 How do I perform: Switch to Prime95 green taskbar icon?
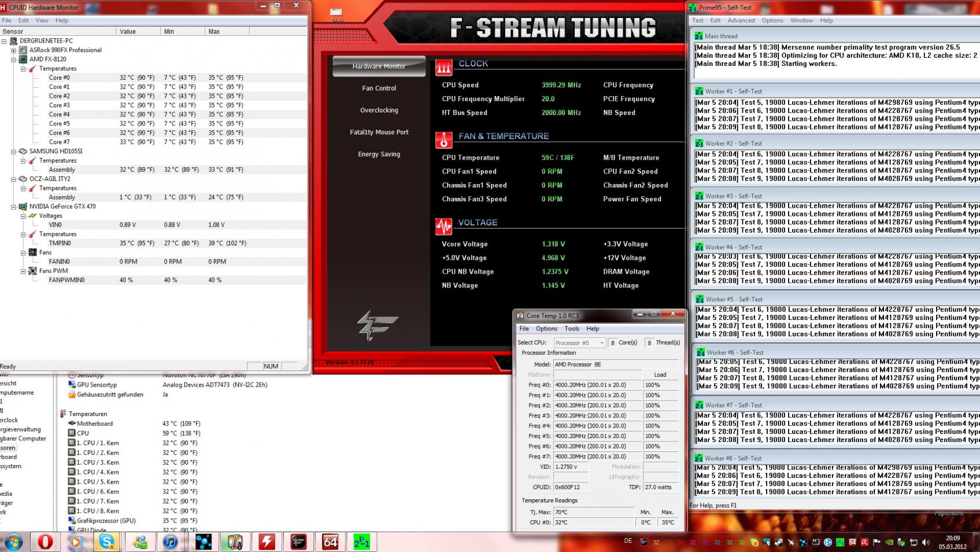click(362, 542)
